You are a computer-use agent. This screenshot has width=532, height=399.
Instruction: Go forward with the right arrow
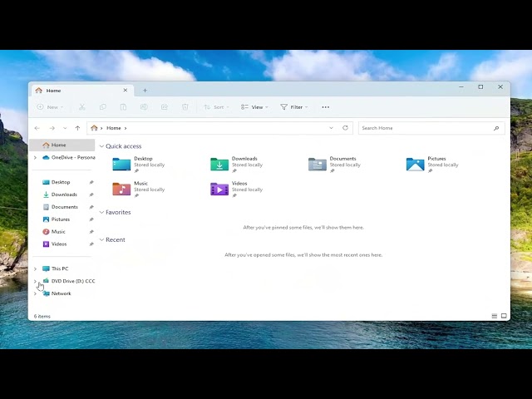point(52,128)
